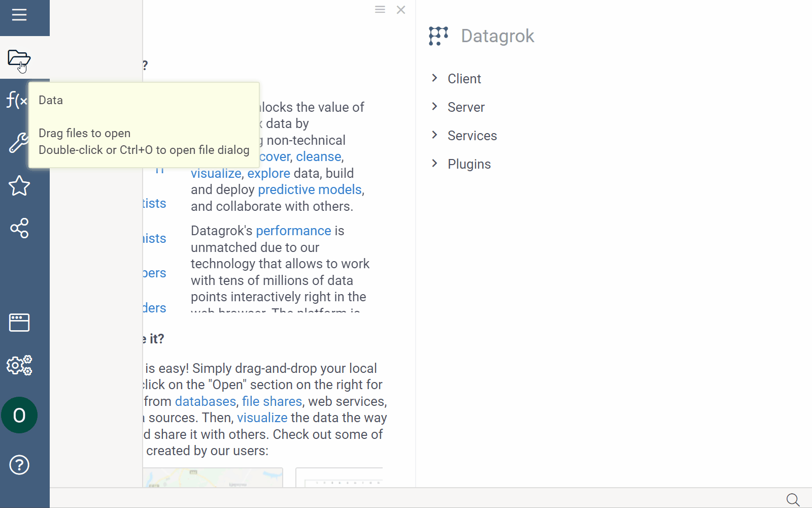Open the Data files panel
Image resolution: width=812 pixels, height=508 pixels.
click(19, 59)
